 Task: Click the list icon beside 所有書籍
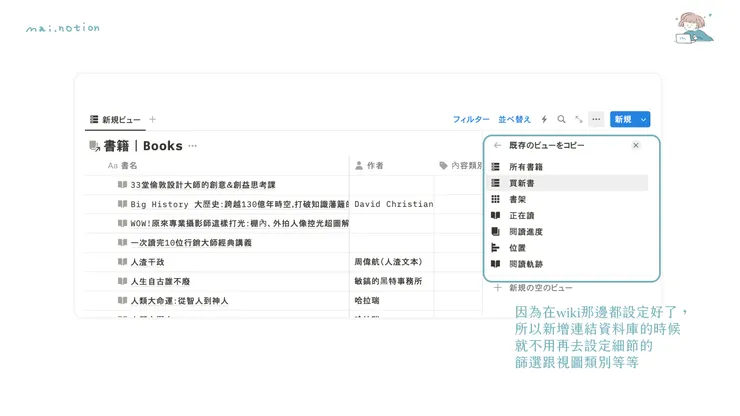[496, 167]
